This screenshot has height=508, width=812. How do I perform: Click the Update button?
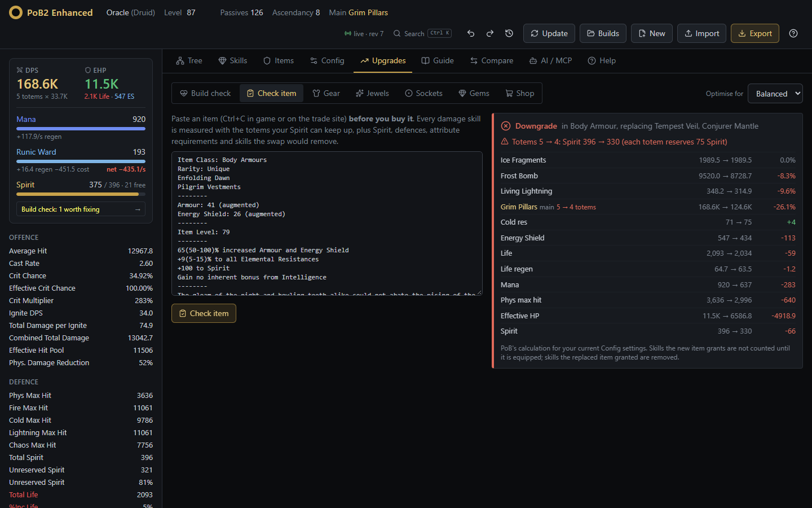pos(549,33)
